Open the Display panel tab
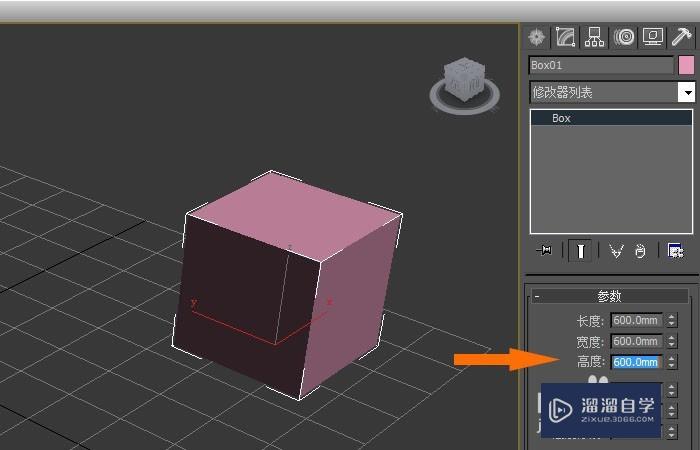700x450 pixels. click(653, 37)
